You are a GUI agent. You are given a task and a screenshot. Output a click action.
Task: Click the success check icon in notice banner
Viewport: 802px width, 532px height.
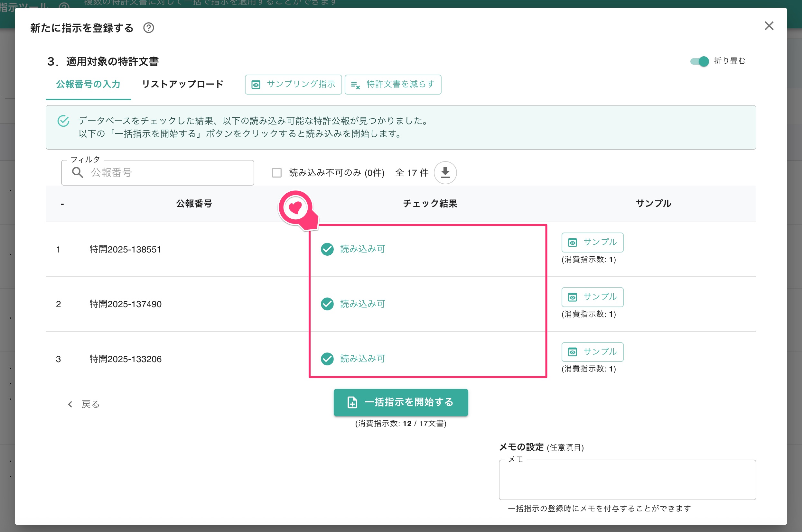(63, 121)
